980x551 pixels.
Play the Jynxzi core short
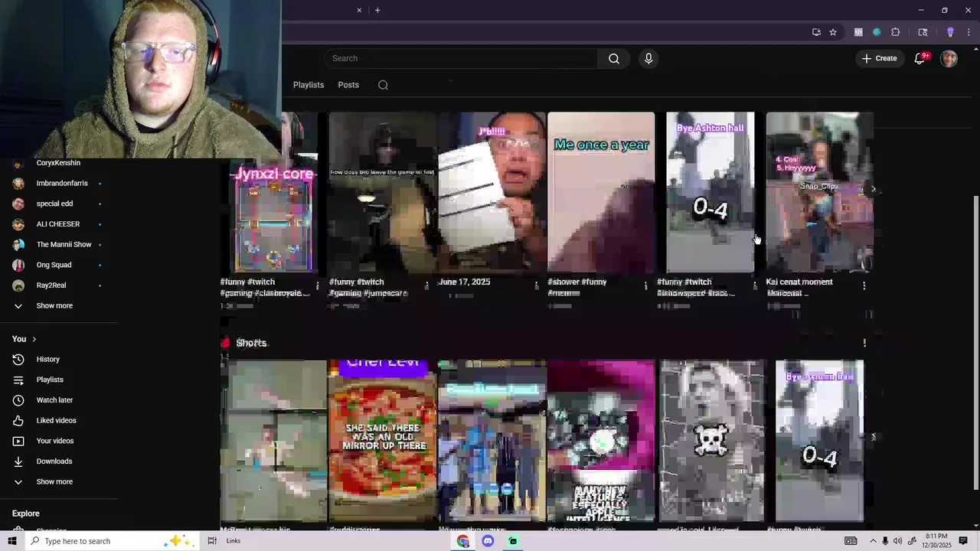point(273,193)
